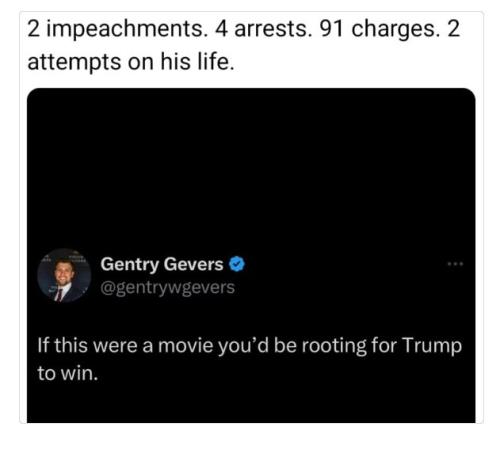Viewport: 500px width, 461px height.
Task: Click the caption's final "2" after charges
Action: pyautogui.click(x=454, y=29)
